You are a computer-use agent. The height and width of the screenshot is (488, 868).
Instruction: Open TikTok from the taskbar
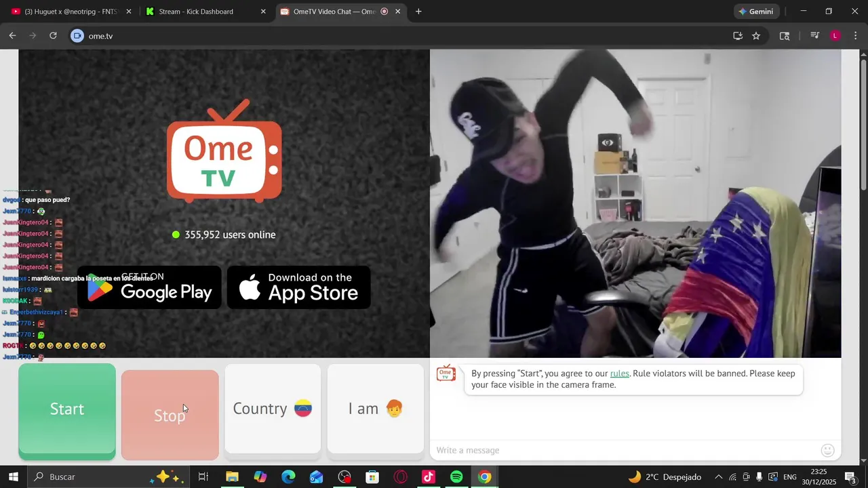click(428, 476)
